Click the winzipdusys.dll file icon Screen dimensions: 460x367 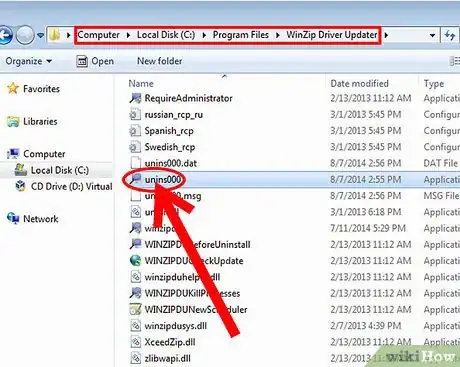[x=135, y=326]
